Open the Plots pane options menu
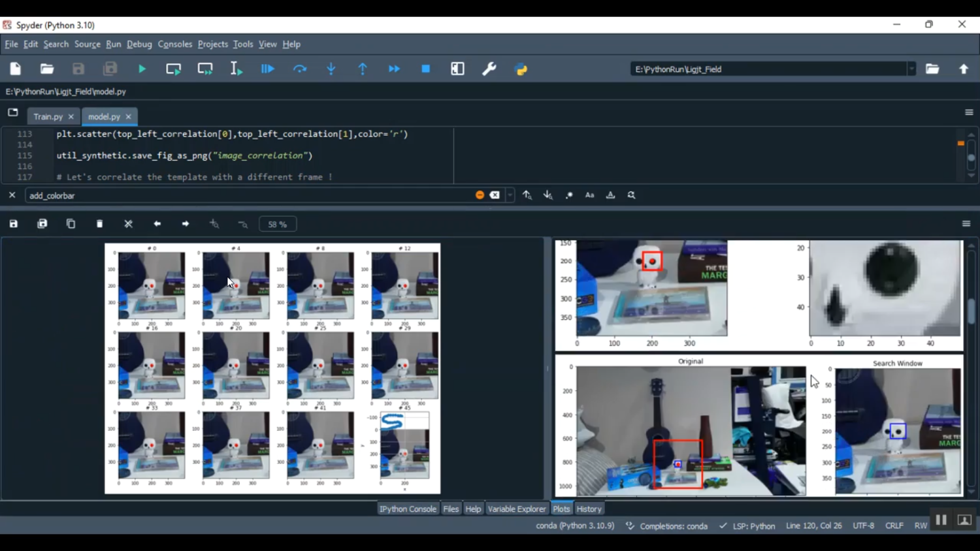Image resolution: width=980 pixels, height=551 pixels. tap(966, 224)
